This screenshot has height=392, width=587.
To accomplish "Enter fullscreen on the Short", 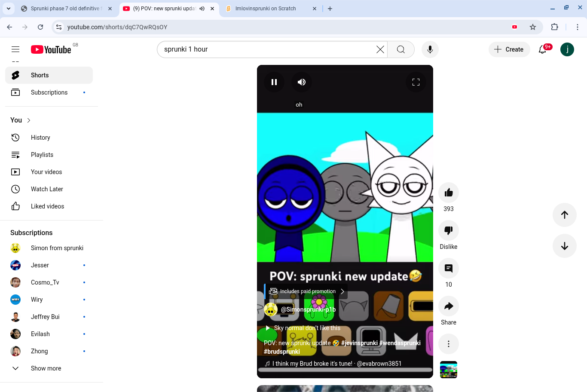I will tap(416, 82).
